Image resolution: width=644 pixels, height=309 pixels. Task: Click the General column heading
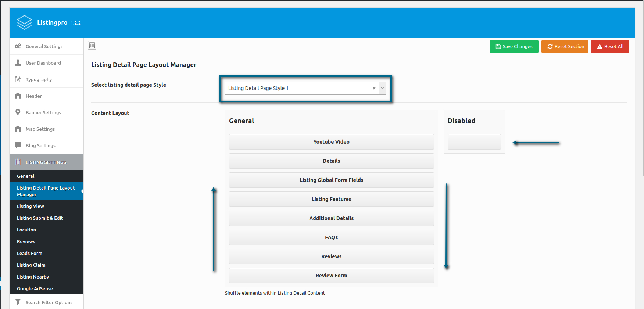click(241, 121)
